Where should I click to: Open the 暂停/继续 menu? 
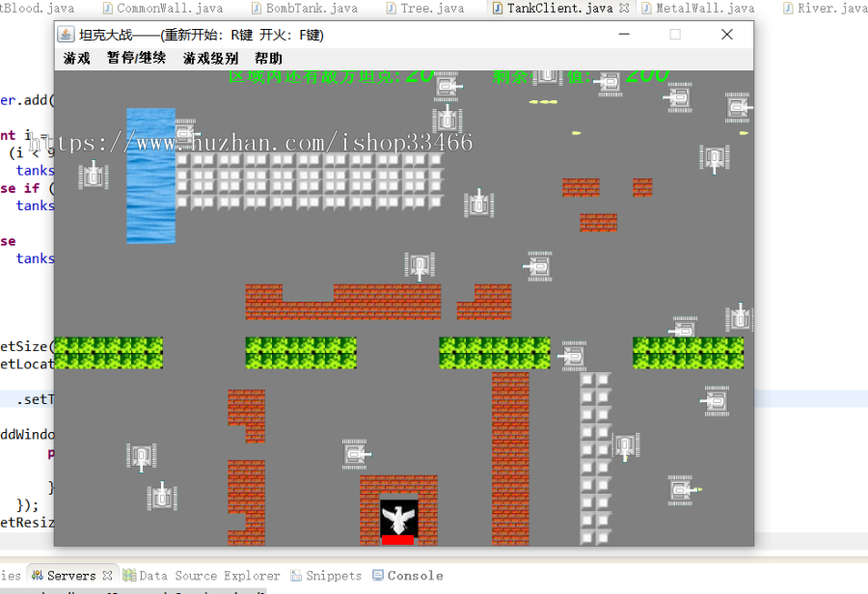click(136, 58)
